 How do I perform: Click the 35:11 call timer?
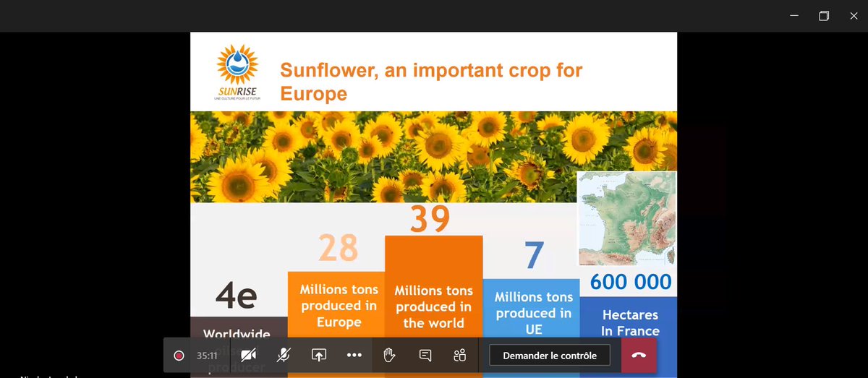point(207,356)
